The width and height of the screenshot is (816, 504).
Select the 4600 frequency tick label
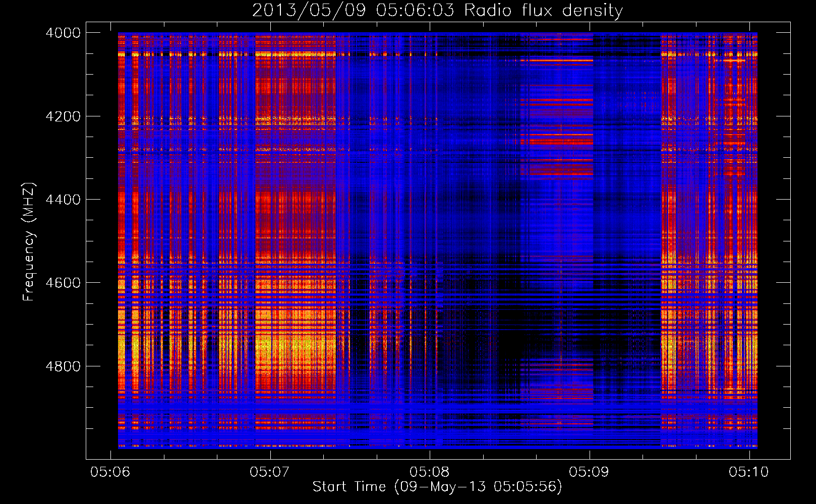tap(63, 283)
